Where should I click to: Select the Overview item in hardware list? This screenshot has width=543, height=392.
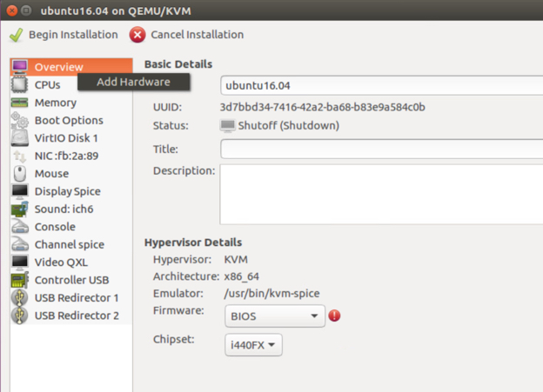[71, 67]
